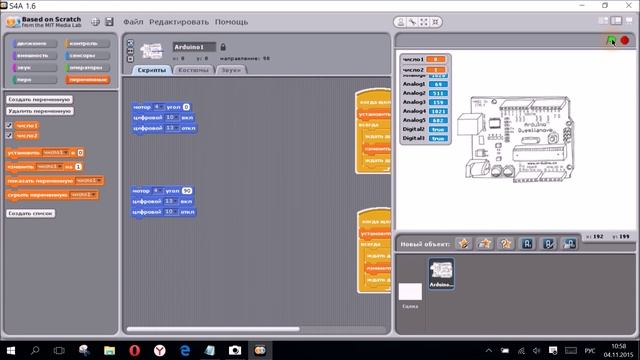640x360 pixels.
Task: Open мотор pin dropdown beside угол 90
Action: (158, 191)
